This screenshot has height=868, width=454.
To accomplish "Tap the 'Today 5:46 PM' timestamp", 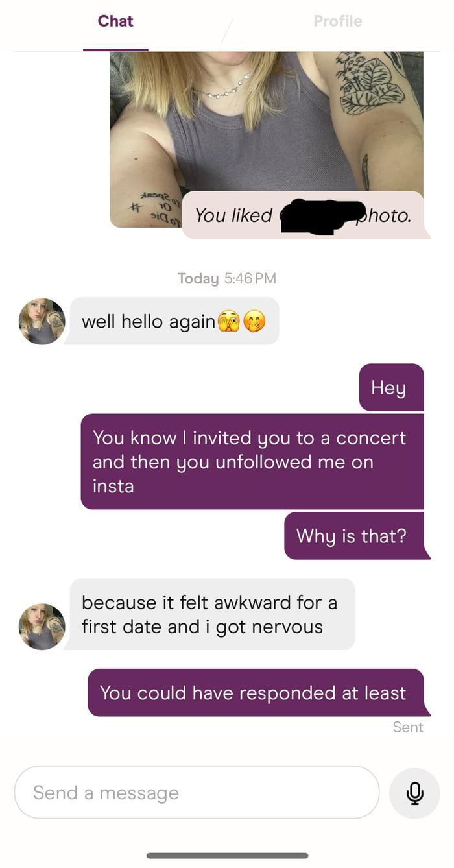I will (226, 278).
